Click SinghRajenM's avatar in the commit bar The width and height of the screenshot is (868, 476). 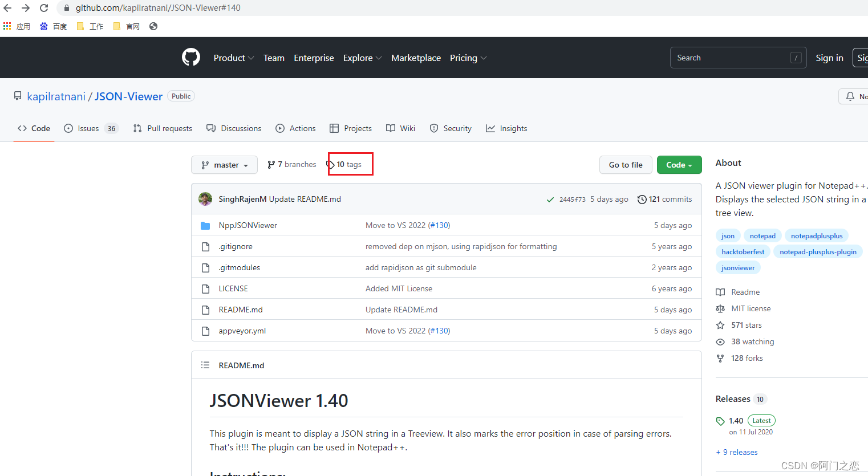pyautogui.click(x=205, y=199)
